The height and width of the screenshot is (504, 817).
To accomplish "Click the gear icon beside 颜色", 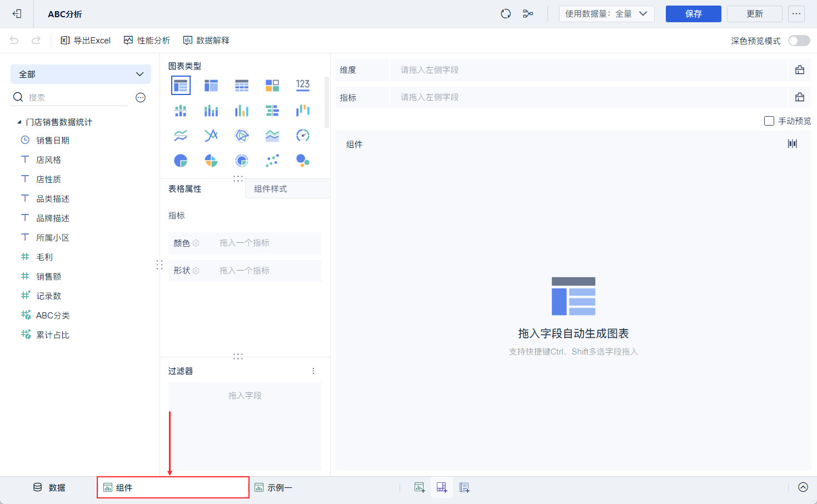I will click(196, 243).
